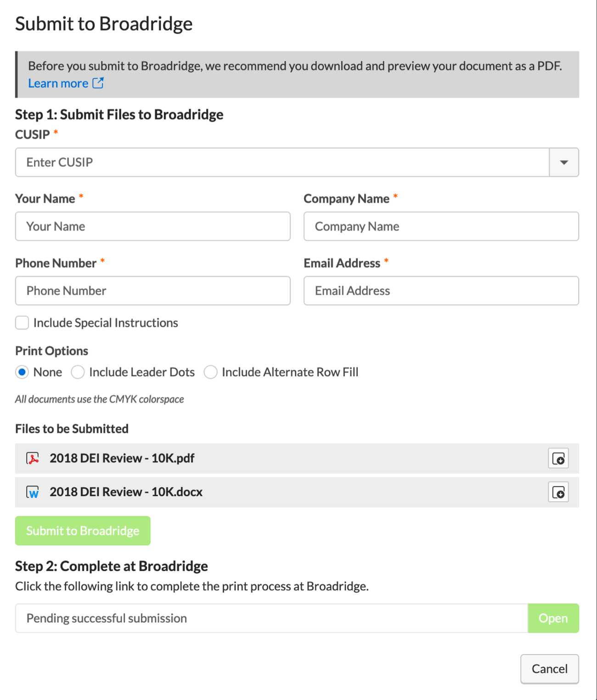Click the action icon on the 10K.pdf row
Image resolution: width=597 pixels, height=700 pixels.
[558, 458]
